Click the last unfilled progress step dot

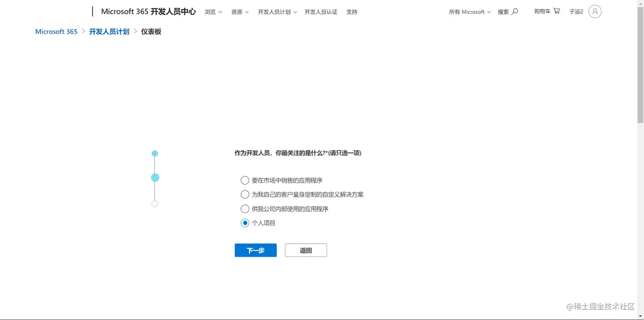click(155, 203)
